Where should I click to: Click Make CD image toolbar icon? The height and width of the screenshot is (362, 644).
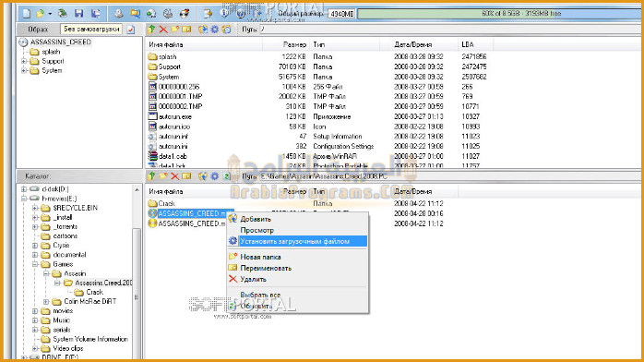[x=119, y=14]
